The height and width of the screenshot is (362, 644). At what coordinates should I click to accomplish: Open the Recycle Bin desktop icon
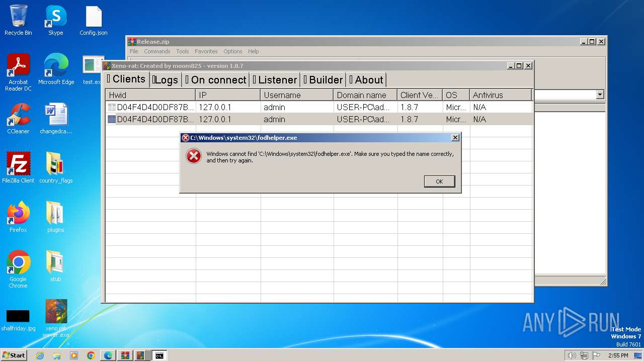18,21
